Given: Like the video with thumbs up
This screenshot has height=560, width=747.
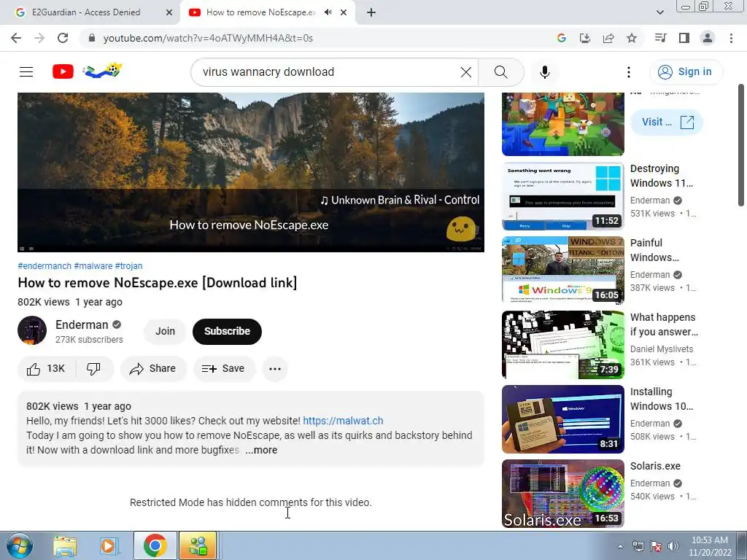Looking at the screenshot, I should pyautogui.click(x=46, y=368).
